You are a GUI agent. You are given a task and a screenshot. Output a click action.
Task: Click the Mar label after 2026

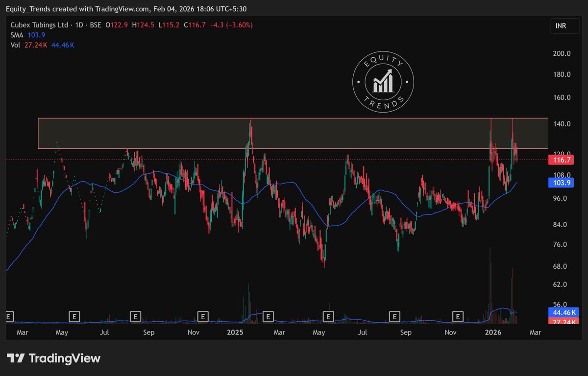pos(535,333)
